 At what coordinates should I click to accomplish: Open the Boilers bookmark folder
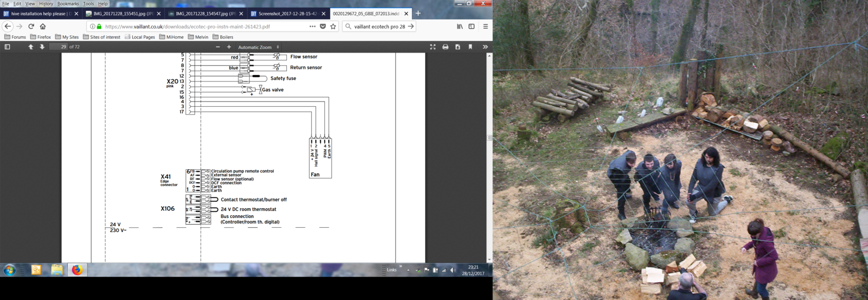223,37
